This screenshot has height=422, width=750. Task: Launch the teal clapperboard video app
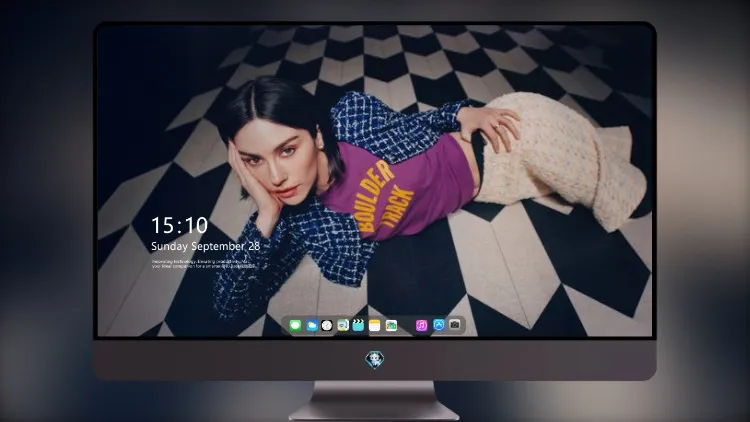point(358,326)
